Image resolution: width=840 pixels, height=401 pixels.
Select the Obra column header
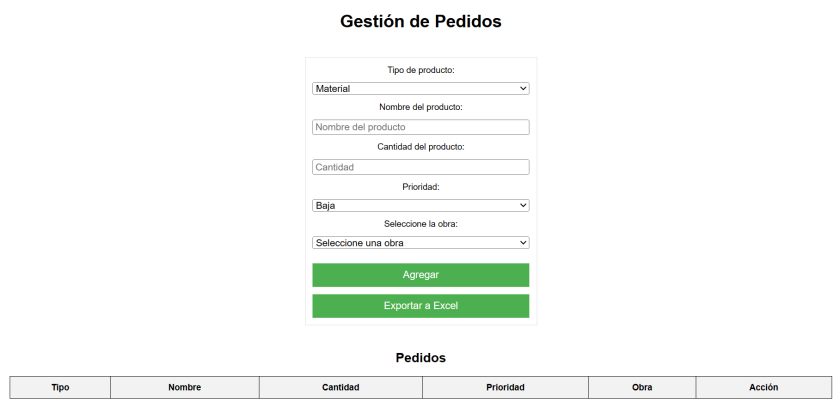(642, 388)
